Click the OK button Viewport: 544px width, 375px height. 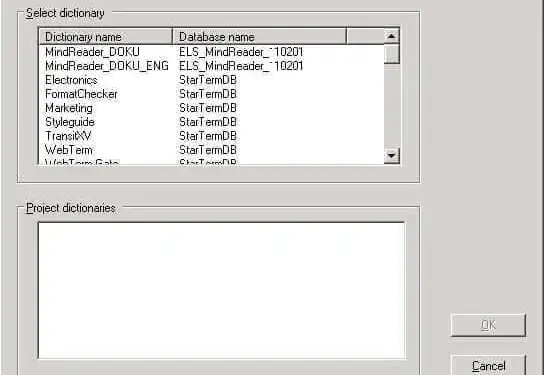point(488,325)
